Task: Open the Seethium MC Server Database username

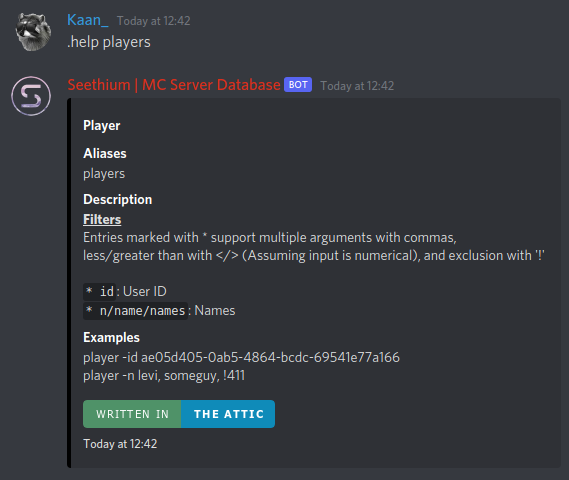Action: tap(174, 85)
